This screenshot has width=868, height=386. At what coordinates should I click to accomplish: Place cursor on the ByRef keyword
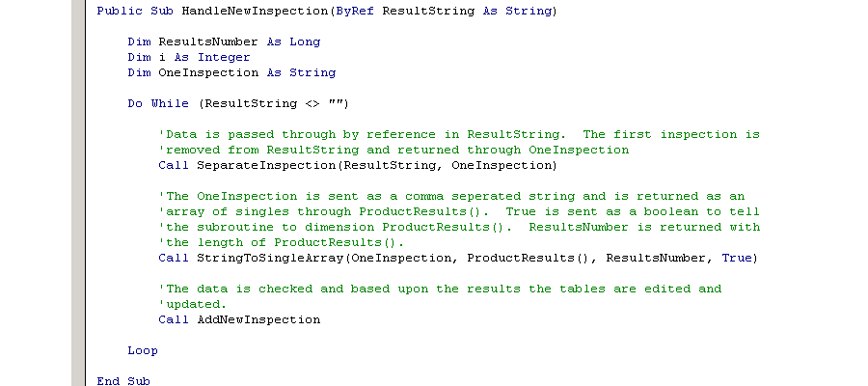pos(355,11)
